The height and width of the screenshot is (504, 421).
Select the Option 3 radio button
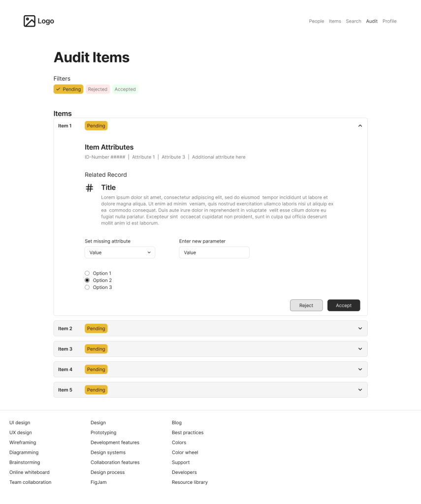87,287
